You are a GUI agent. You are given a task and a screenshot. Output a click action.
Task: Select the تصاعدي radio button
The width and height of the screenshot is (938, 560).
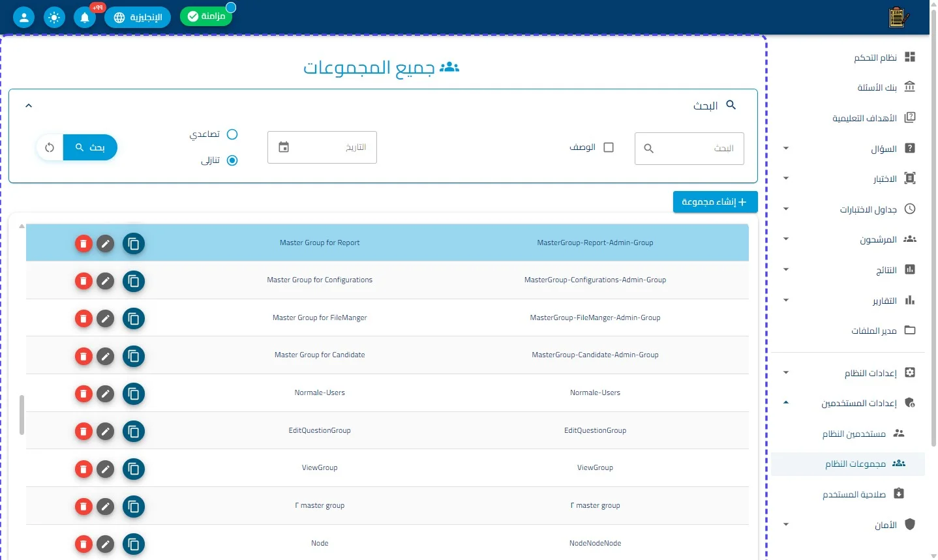tap(232, 134)
